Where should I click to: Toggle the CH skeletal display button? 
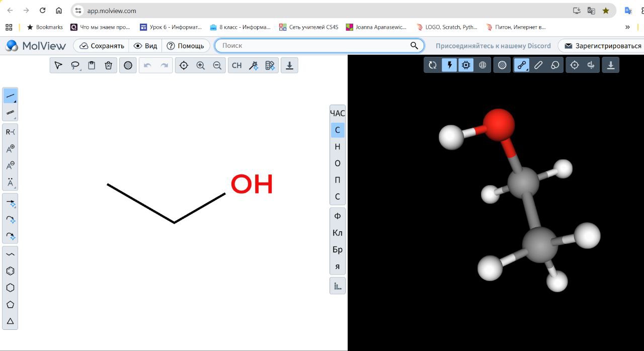(x=236, y=65)
